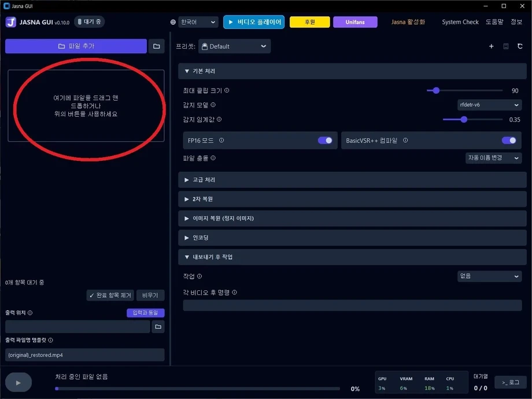Viewport: 532px width, 399px height.
Task: Expand the 2차 복원 section
Action: (x=352, y=199)
